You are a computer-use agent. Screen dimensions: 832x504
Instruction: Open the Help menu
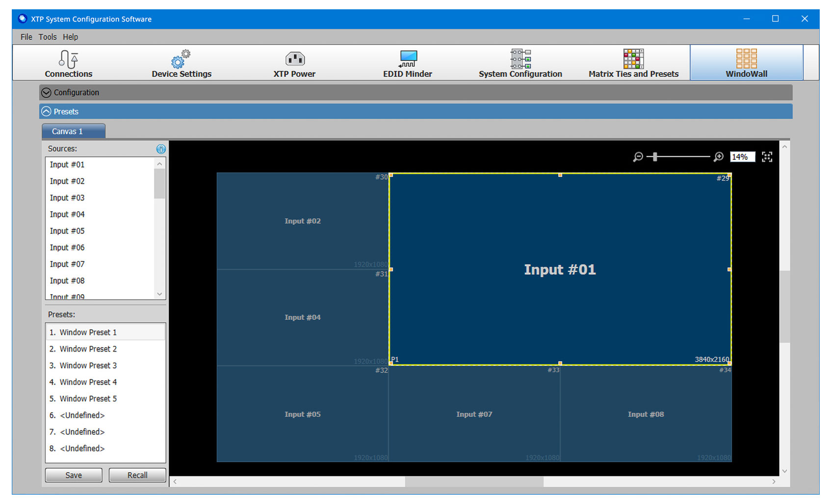[70, 37]
